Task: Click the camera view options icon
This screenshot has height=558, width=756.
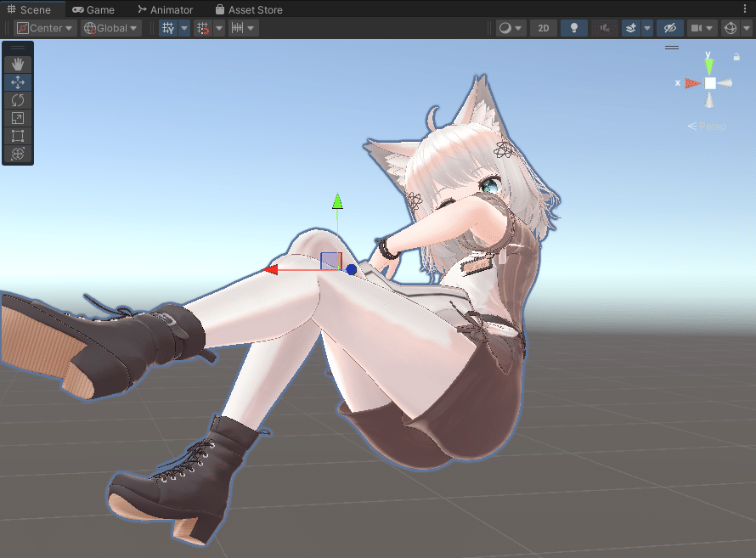Action: 697,27
